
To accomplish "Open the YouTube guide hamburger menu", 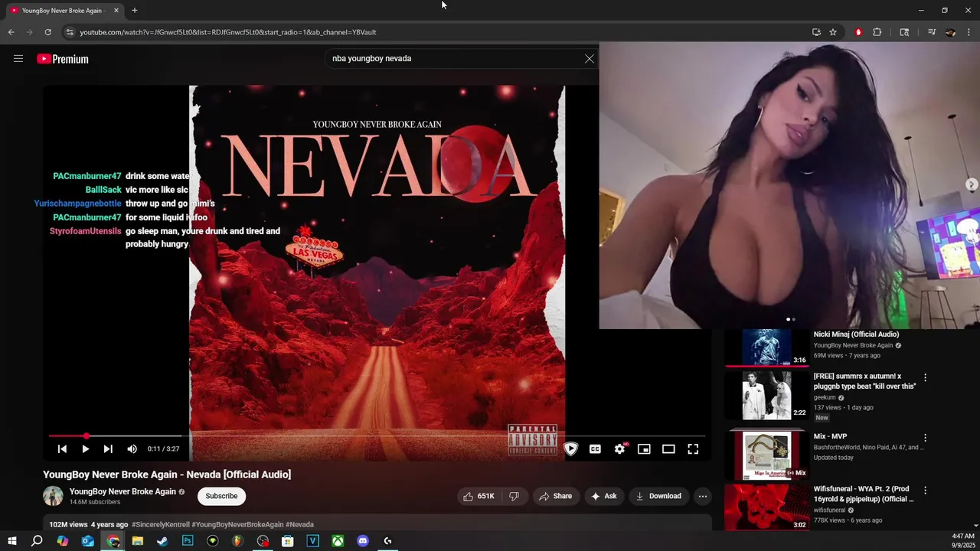I will (x=18, y=59).
